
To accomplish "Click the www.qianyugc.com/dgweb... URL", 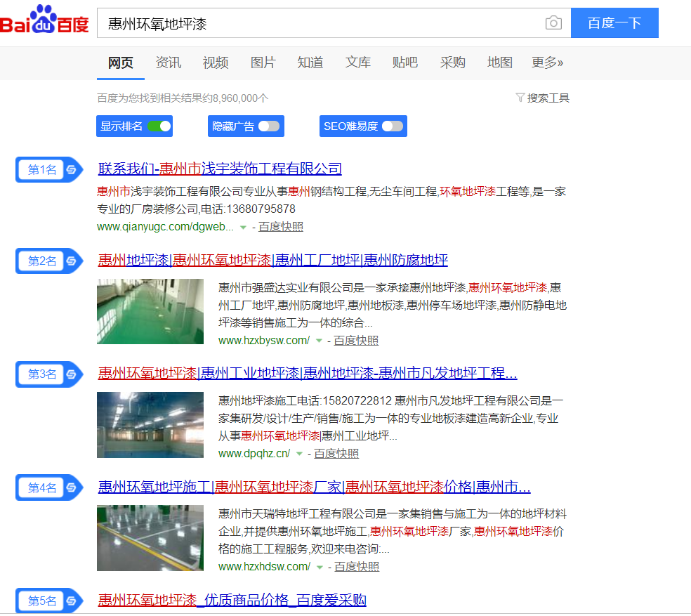I will tap(165, 227).
